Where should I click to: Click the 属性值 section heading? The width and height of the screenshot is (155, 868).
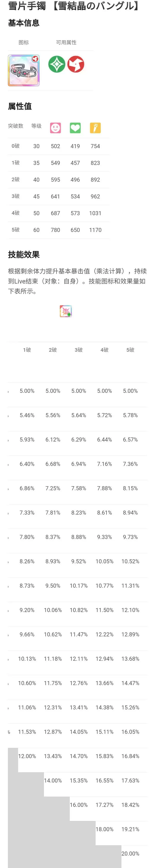point(20,106)
